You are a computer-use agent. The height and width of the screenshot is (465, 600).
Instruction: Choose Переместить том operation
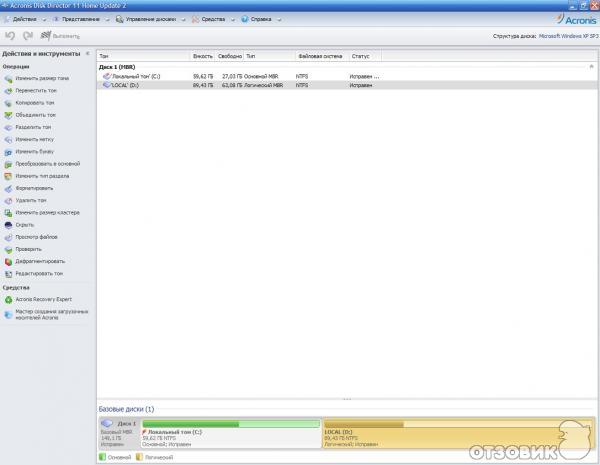31,91
